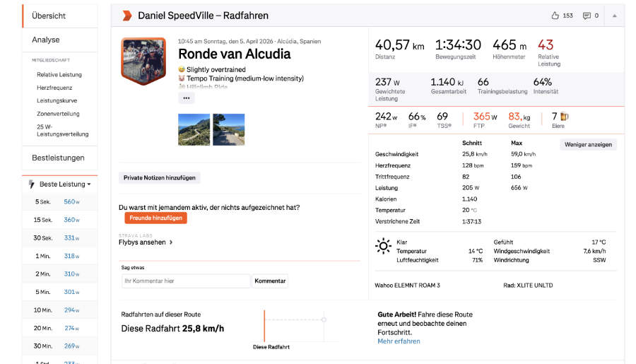Screen dimensions: 636x364
Task: Expand Flybys ansehen chevron
Action: (171, 242)
